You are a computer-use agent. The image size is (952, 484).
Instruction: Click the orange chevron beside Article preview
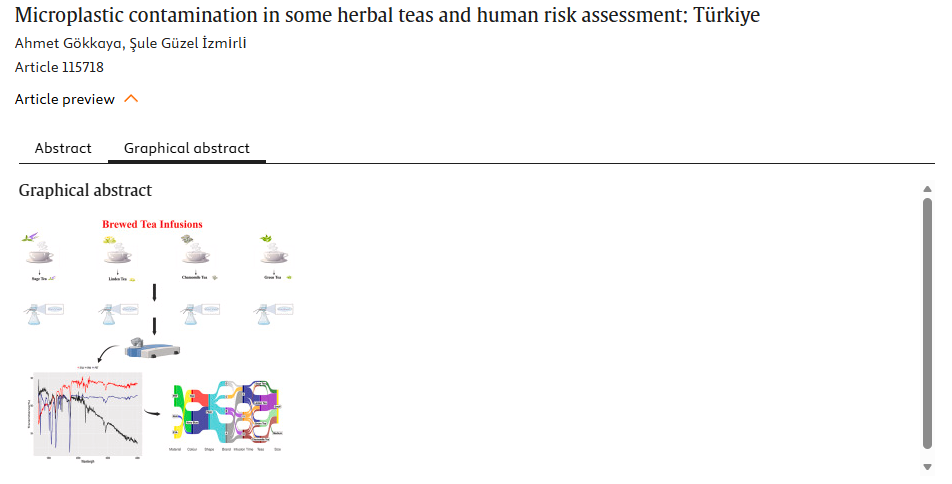point(130,99)
